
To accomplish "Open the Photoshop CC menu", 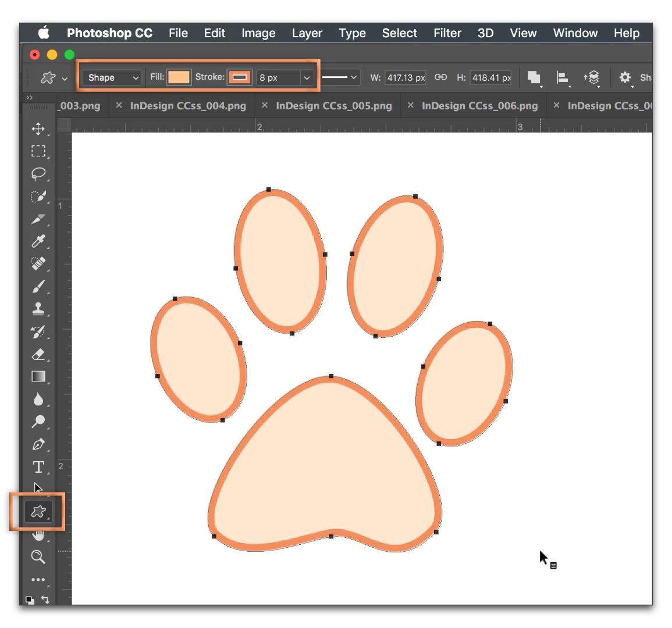I will tap(110, 33).
